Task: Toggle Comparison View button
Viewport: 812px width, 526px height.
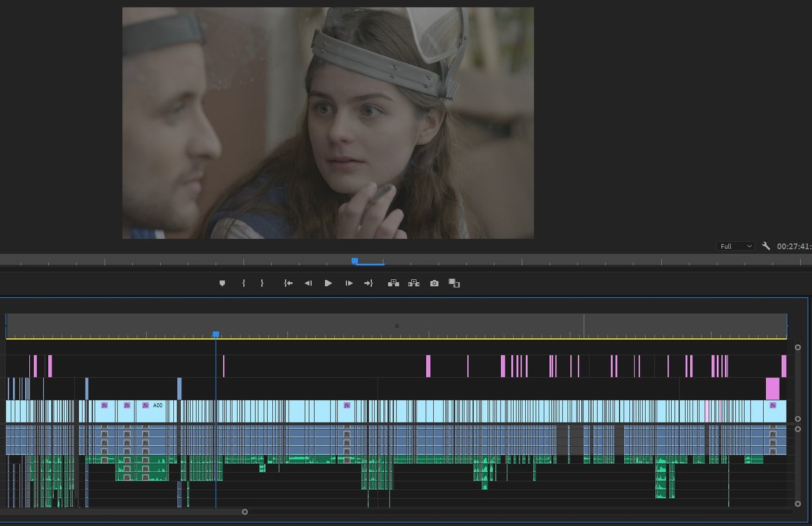Action: tap(454, 283)
